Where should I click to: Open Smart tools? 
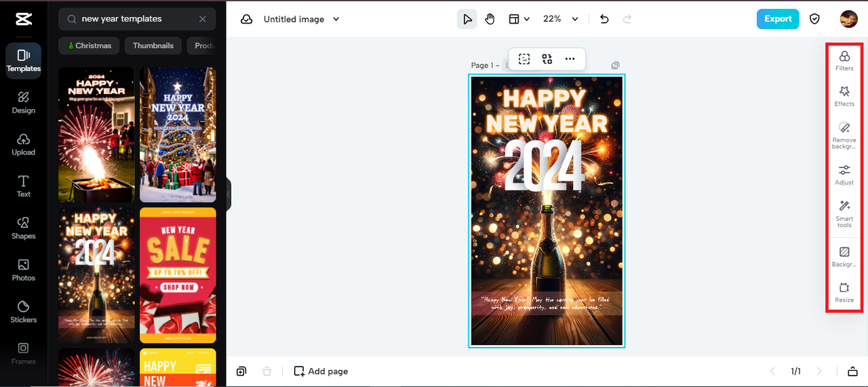click(844, 214)
